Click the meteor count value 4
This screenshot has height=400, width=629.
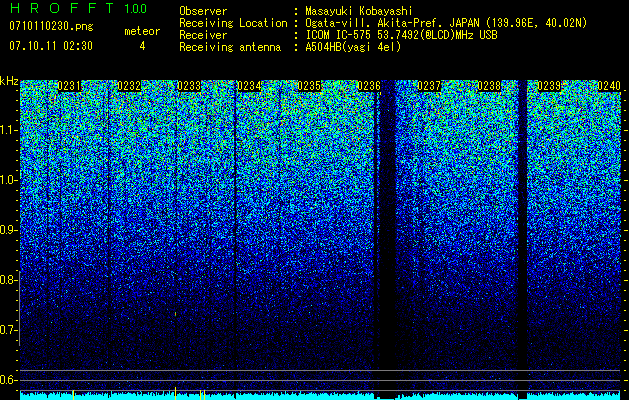[142, 46]
